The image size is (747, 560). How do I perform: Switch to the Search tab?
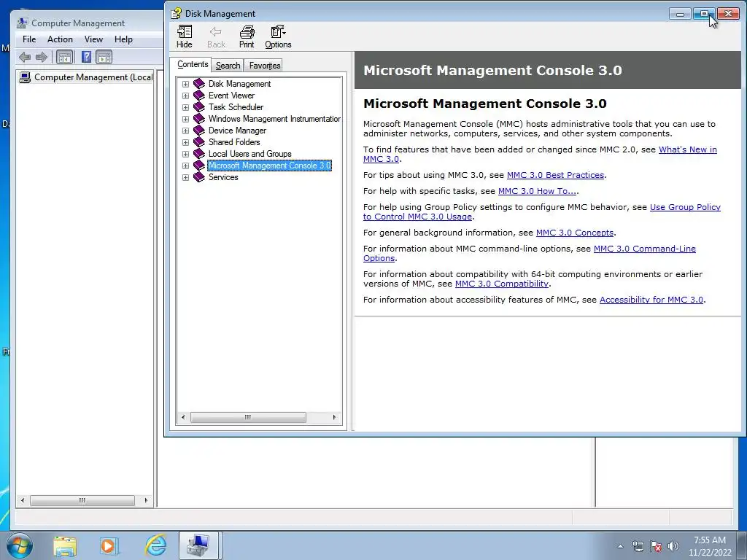pos(228,65)
